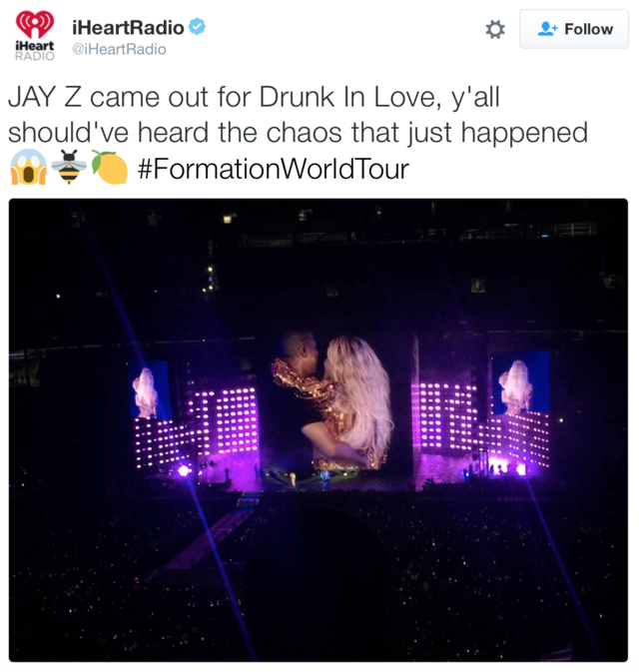The height and width of the screenshot is (672, 639).
Task: Open the concert photo attachment
Action: click(319, 429)
